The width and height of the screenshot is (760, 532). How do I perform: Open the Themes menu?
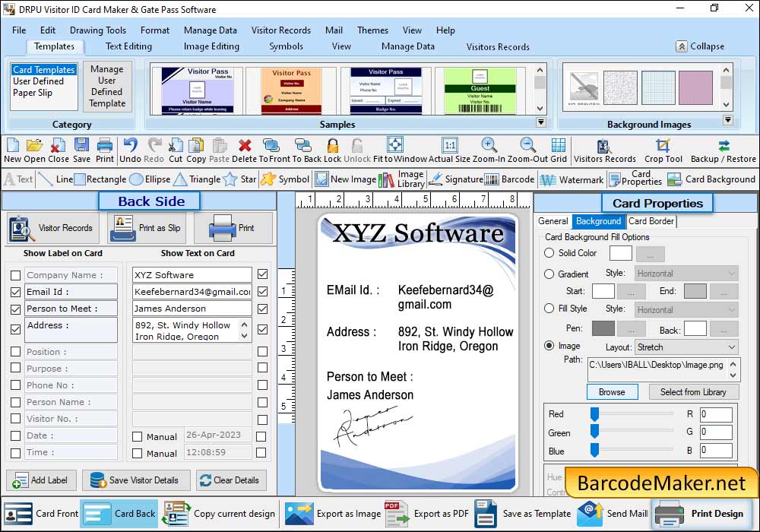[372, 30]
